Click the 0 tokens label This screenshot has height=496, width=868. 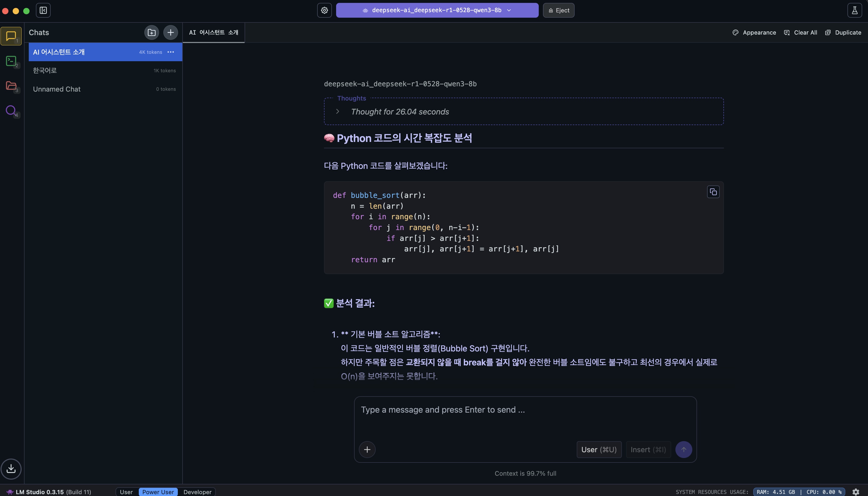(166, 89)
